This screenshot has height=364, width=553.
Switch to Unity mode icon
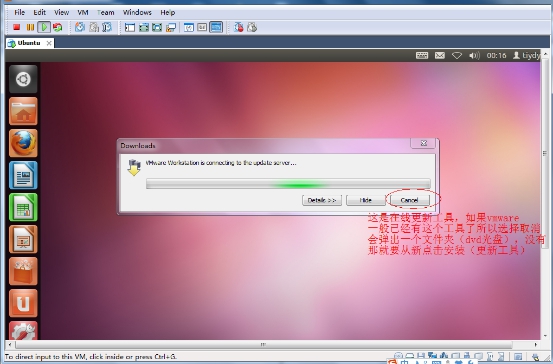point(171,27)
